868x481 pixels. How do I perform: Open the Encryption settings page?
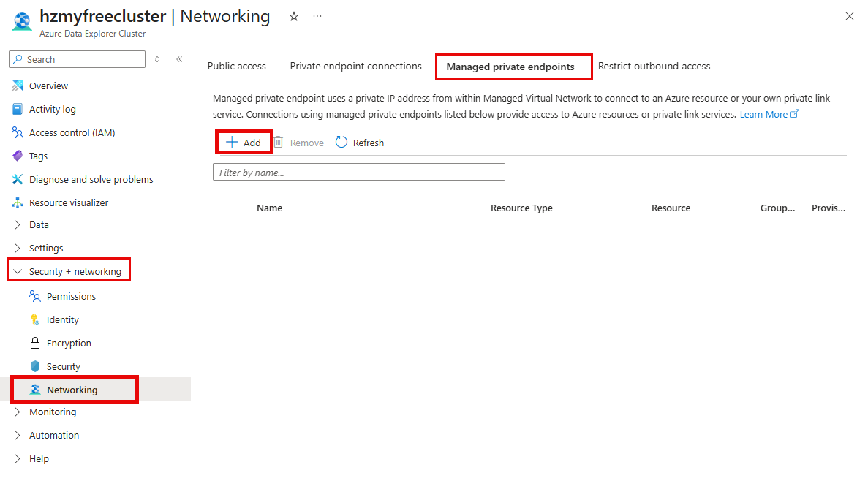(69, 343)
